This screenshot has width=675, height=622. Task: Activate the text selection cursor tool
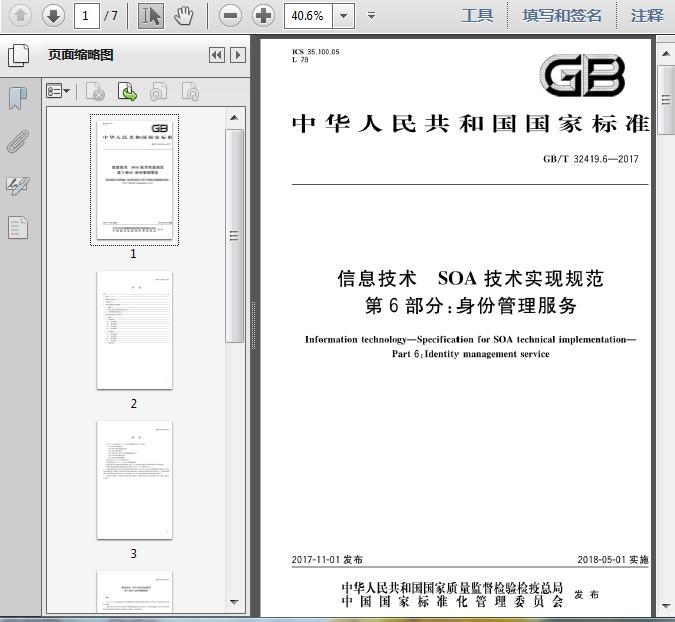tap(151, 16)
